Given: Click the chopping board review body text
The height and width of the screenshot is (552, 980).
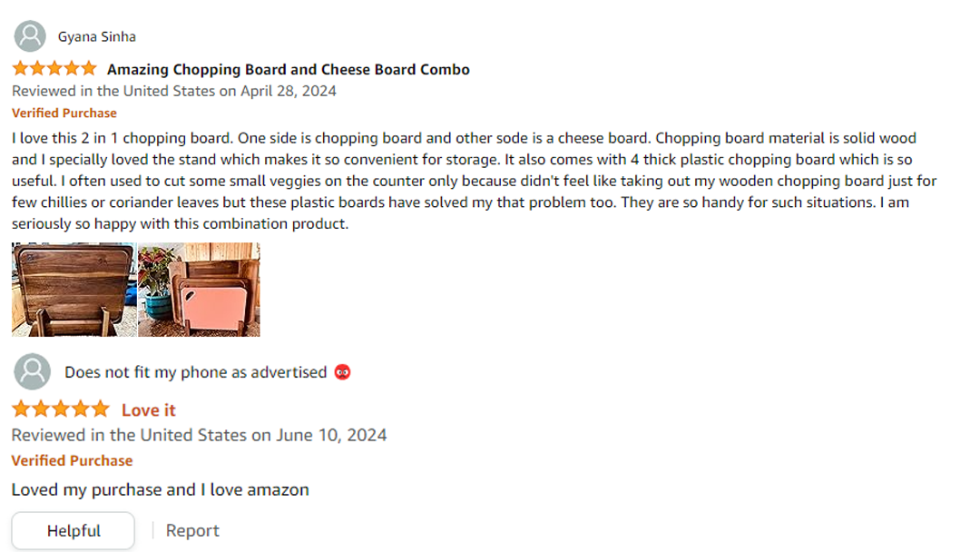Looking at the screenshot, I should [x=472, y=181].
